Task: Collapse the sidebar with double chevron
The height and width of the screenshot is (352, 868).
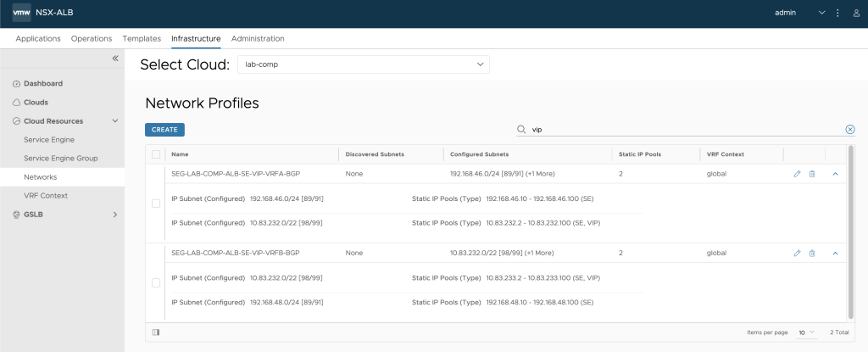Action: point(115,59)
